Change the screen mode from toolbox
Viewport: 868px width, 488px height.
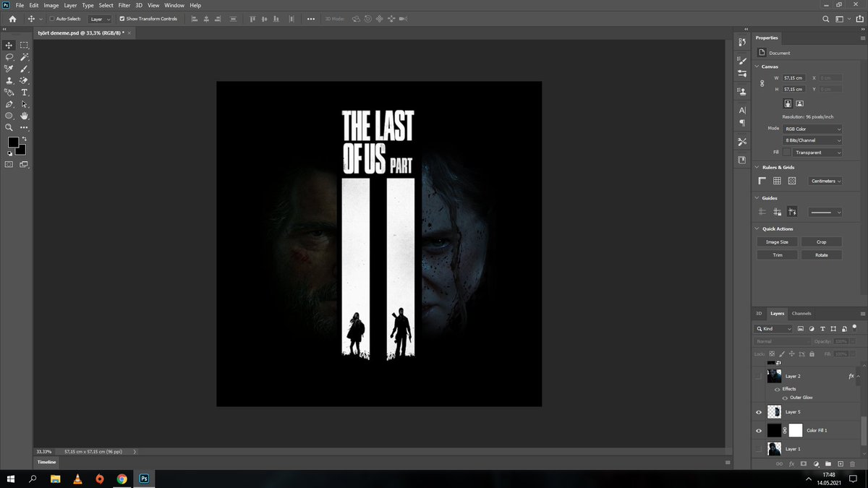click(24, 165)
